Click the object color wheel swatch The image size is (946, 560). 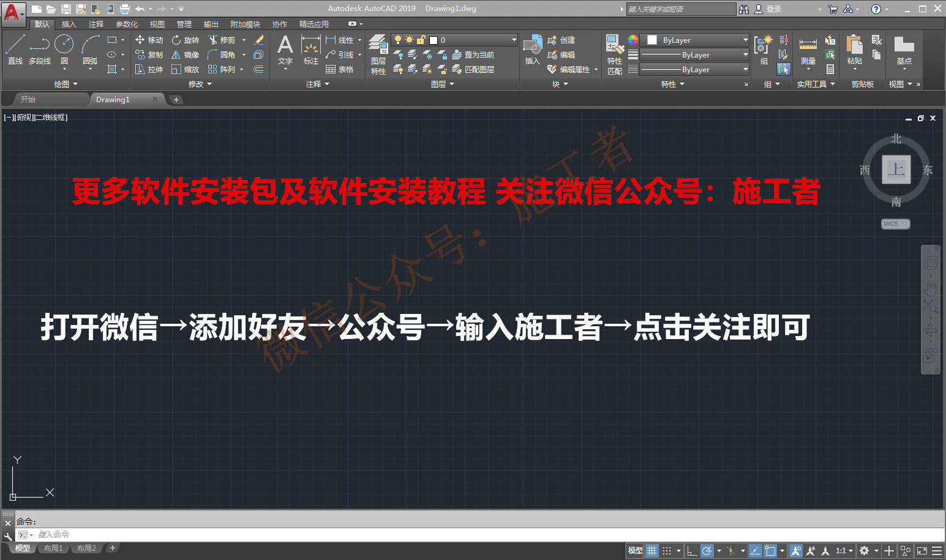pyautogui.click(x=633, y=40)
